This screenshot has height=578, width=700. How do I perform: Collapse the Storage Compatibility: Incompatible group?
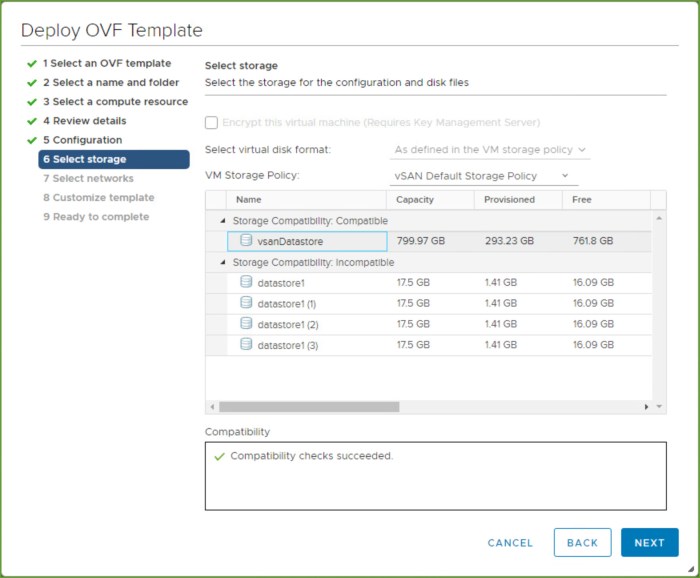(x=222, y=262)
